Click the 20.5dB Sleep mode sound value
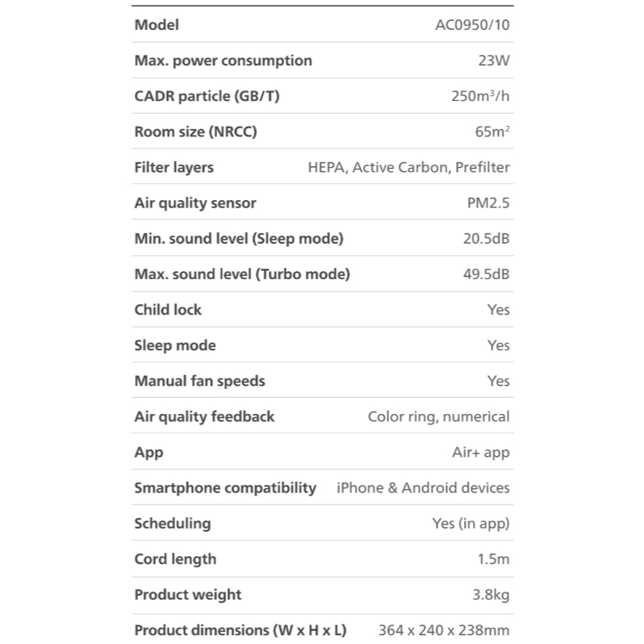 [x=486, y=239]
